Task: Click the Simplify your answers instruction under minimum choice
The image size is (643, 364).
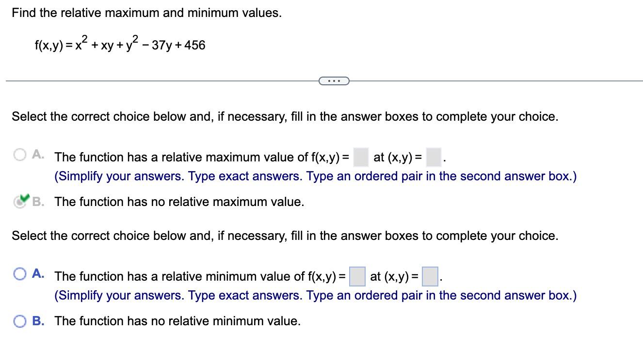Action: [x=315, y=295]
